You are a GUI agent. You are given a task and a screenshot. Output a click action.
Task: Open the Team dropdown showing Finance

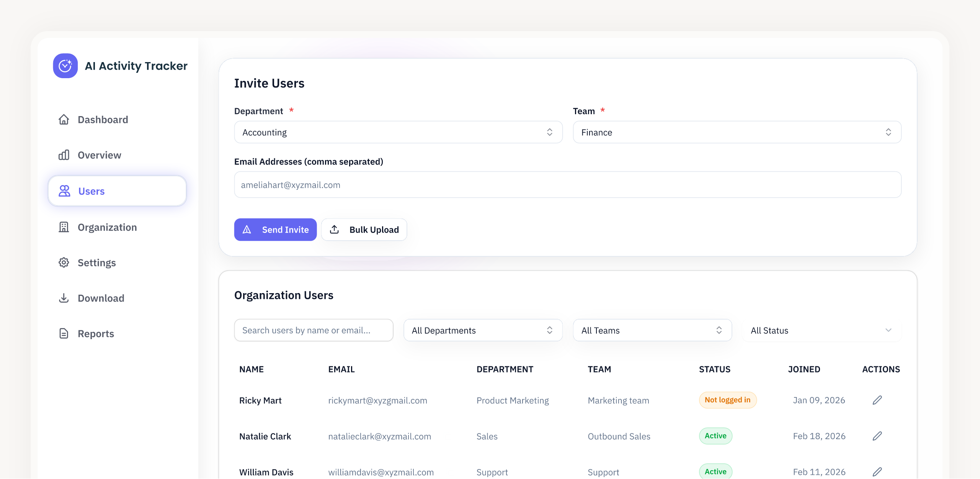coord(737,132)
